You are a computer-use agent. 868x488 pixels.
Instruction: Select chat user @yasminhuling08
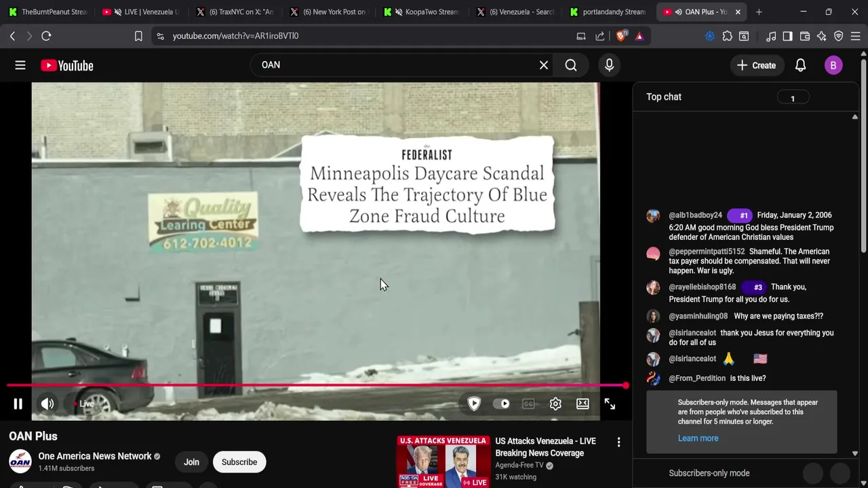[698, 317]
